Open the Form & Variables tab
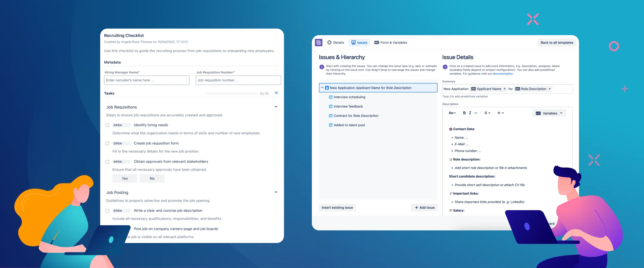This screenshot has width=644, height=268. (x=391, y=43)
